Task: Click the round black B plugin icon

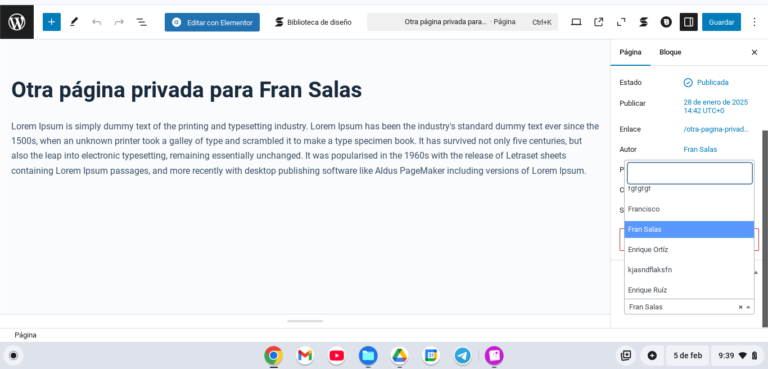Action: click(666, 22)
